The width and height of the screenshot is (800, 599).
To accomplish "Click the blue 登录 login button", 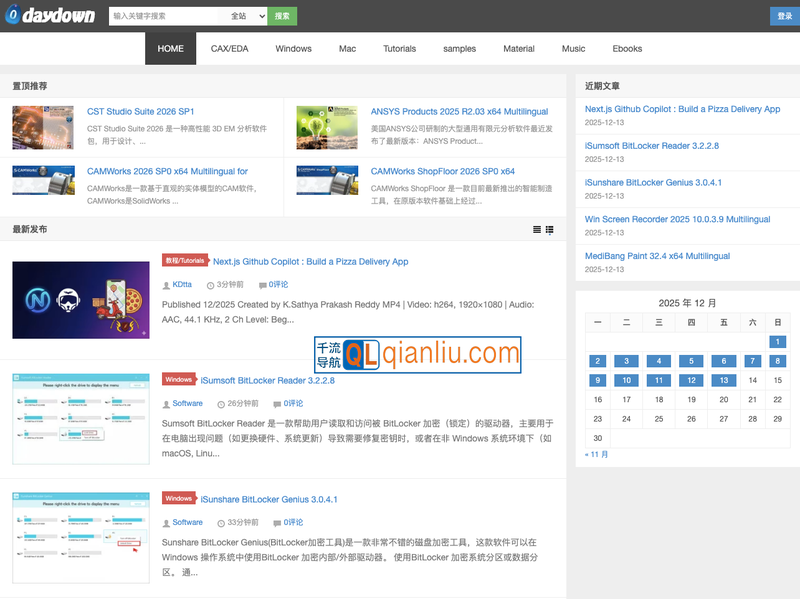I will (x=784, y=16).
